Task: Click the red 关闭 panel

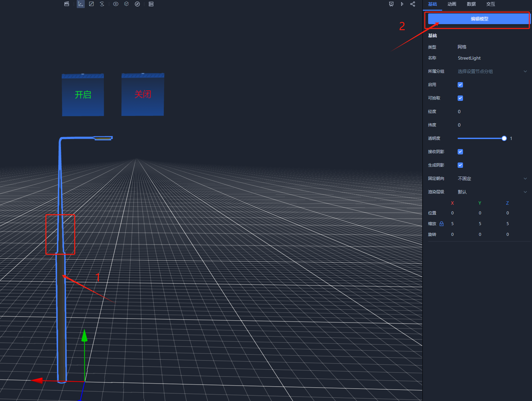Action: tap(143, 95)
